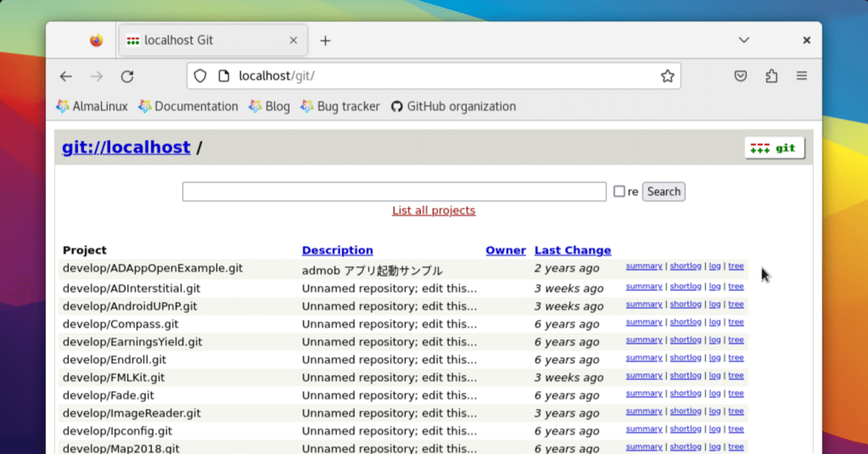Screen dimensions: 868x454
Task: Reload the current page
Action: pos(127,76)
